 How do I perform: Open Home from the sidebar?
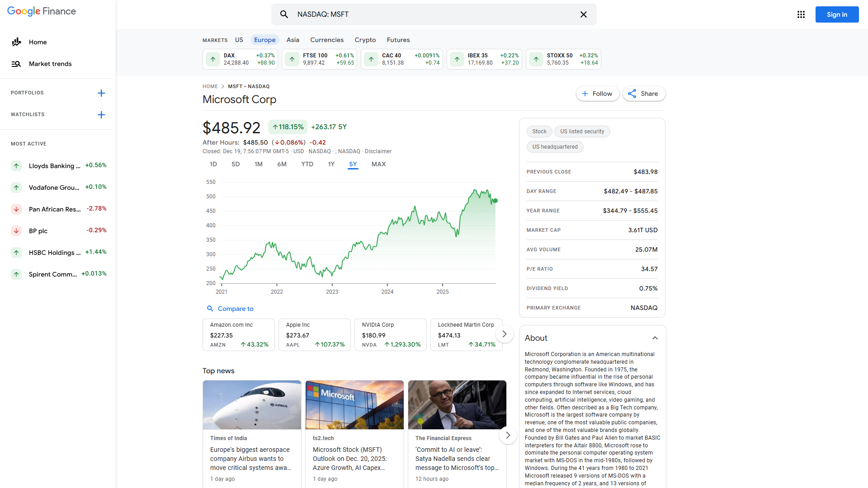coord(38,42)
